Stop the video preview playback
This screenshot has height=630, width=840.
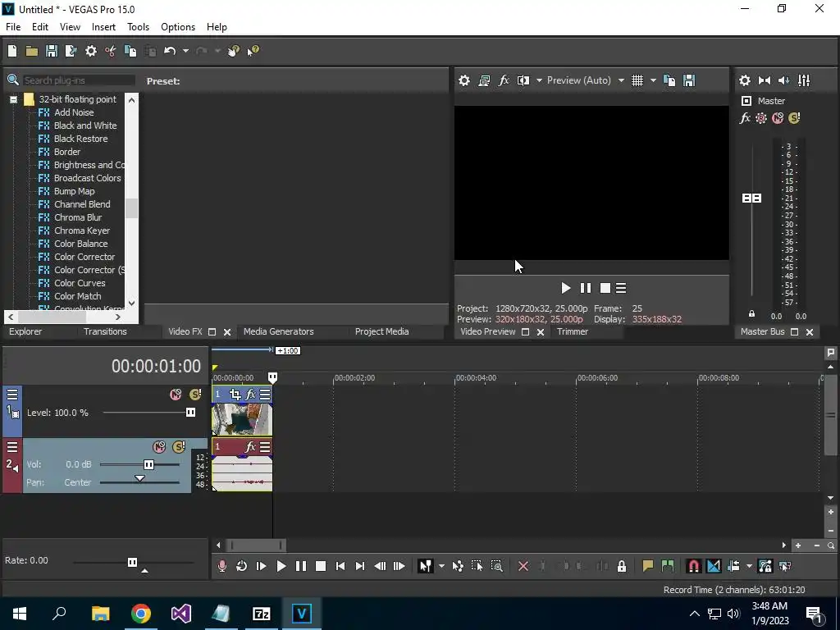tap(605, 288)
